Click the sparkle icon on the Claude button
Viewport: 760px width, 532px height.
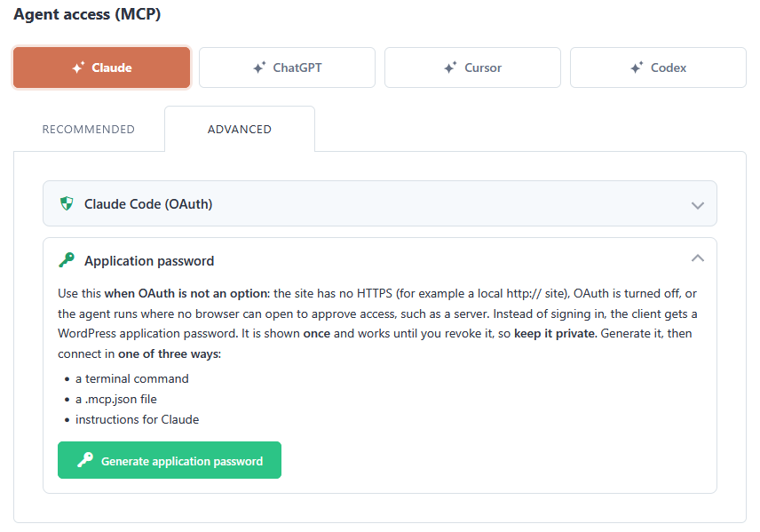(x=78, y=67)
